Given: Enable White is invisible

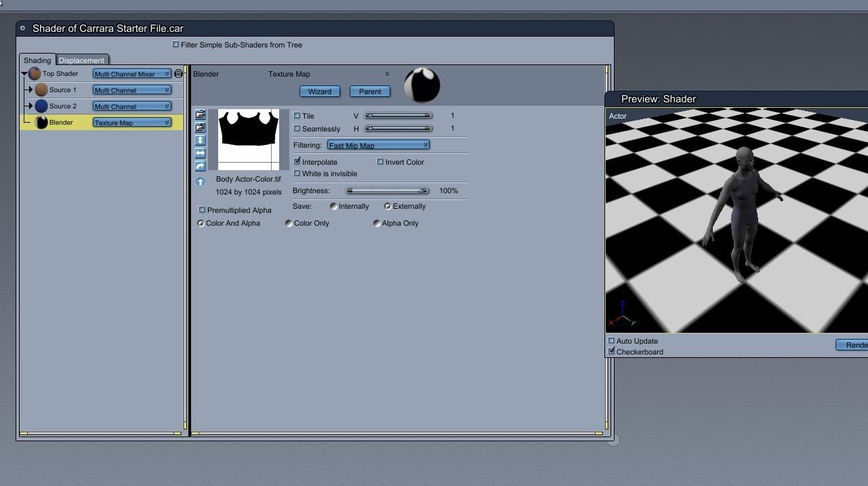Looking at the screenshot, I should (297, 174).
